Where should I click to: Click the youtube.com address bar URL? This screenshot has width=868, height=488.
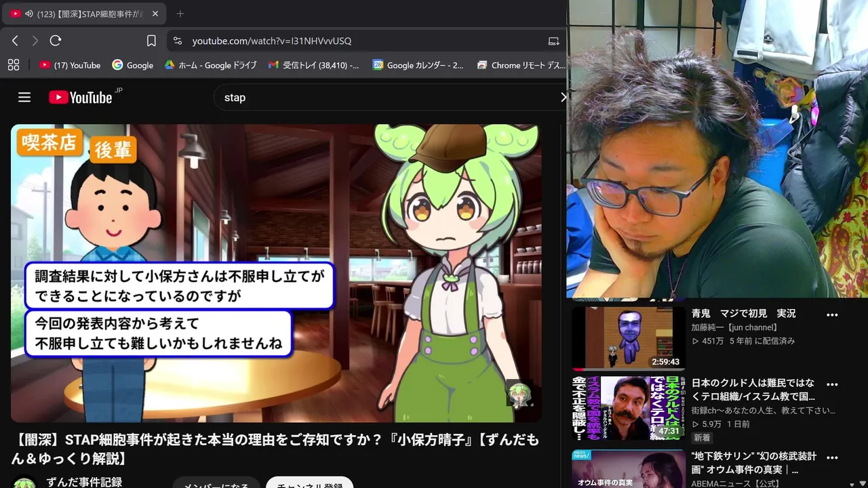(x=271, y=41)
